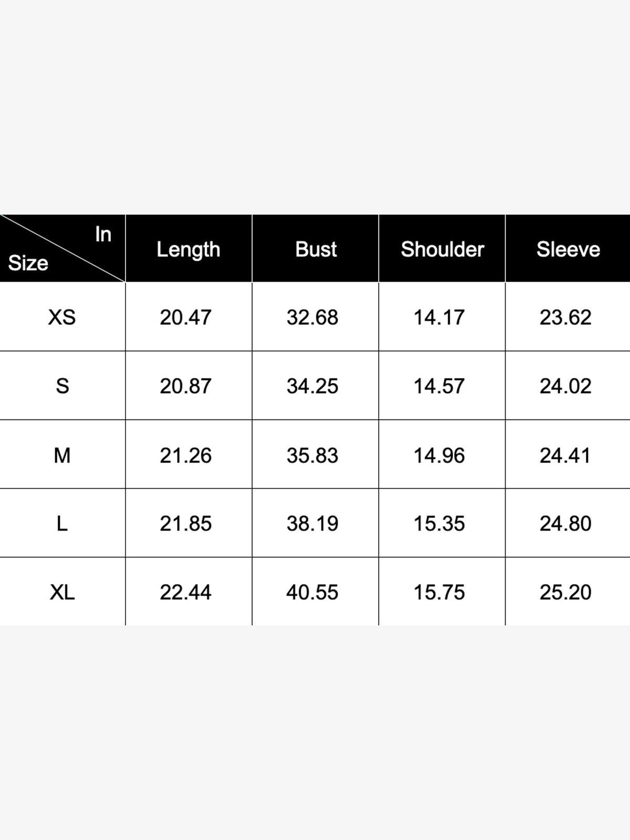The image size is (630, 840).
Task: Click the L shoulder value 15.35
Action: tap(439, 523)
